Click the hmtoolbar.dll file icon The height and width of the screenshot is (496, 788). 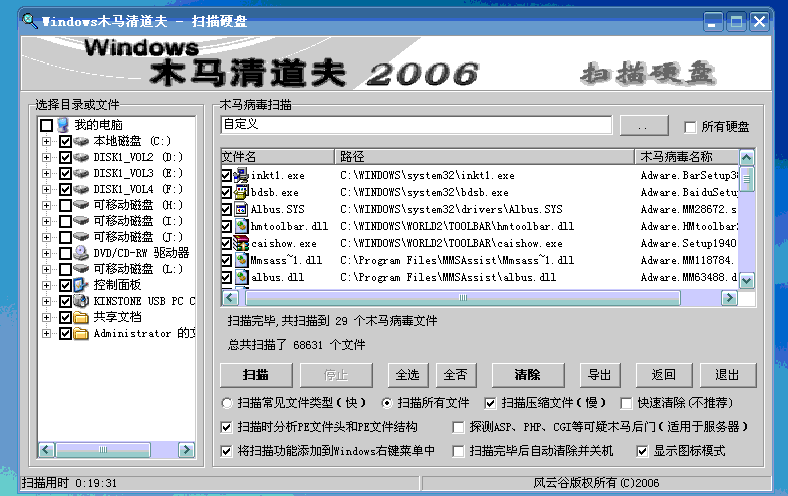pos(242,226)
